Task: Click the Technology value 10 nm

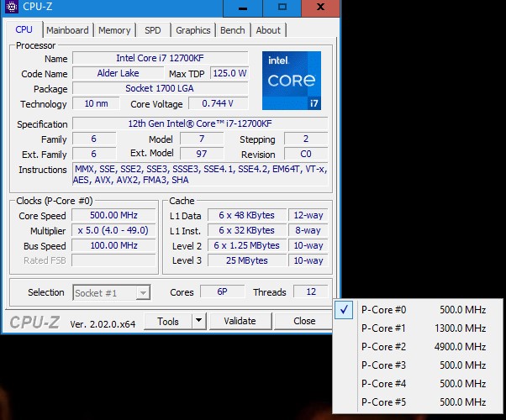Action: coord(96,103)
